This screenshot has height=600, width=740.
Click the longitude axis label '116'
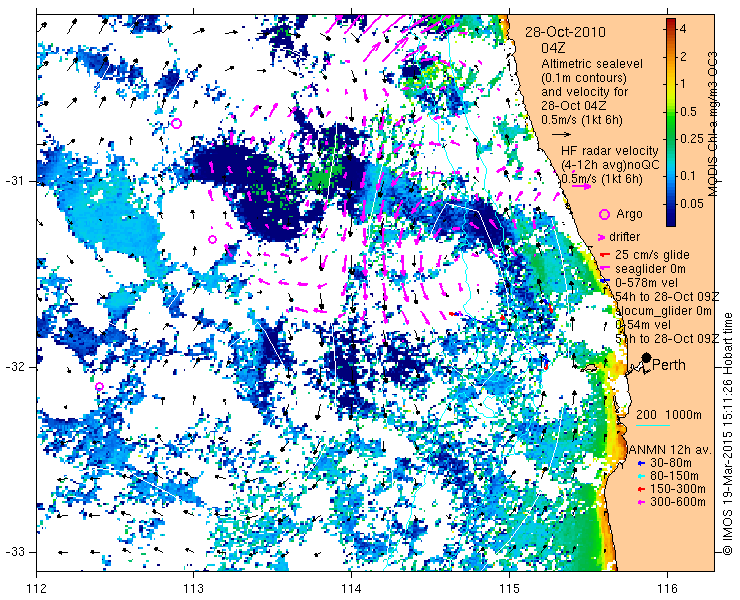(667, 589)
